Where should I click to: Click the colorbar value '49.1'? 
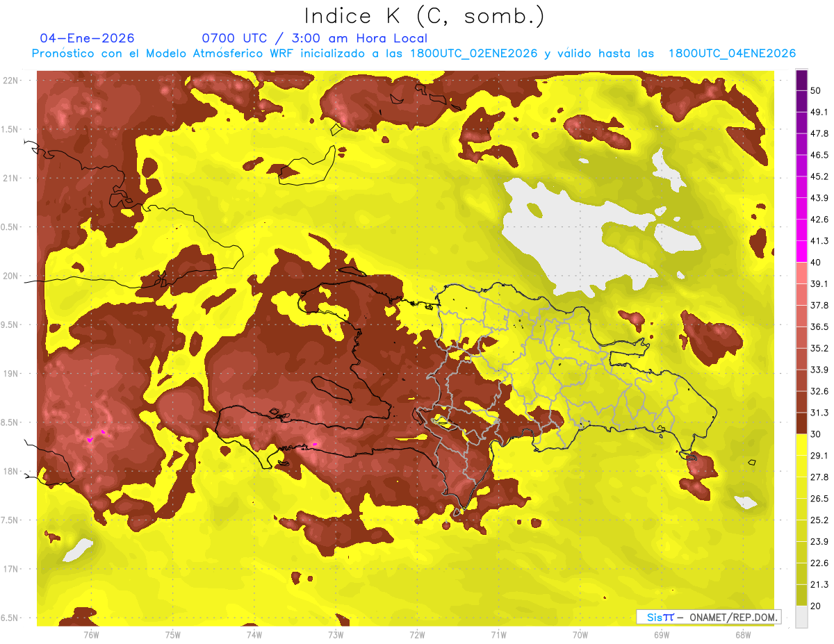click(x=819, y=112)
